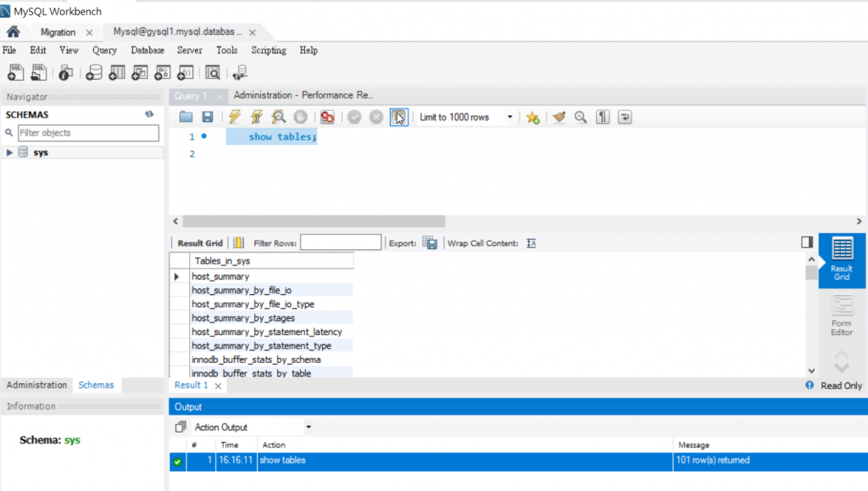Click the Tables_in_sys column header
Image resolution: width=868 pixels, height=491 pixels.
(x=271, y=260)
